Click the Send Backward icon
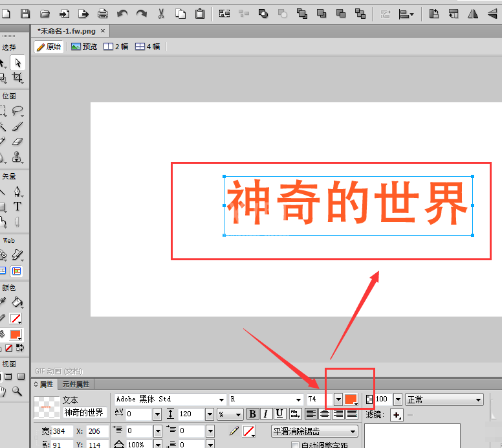 tap(341, 14)
